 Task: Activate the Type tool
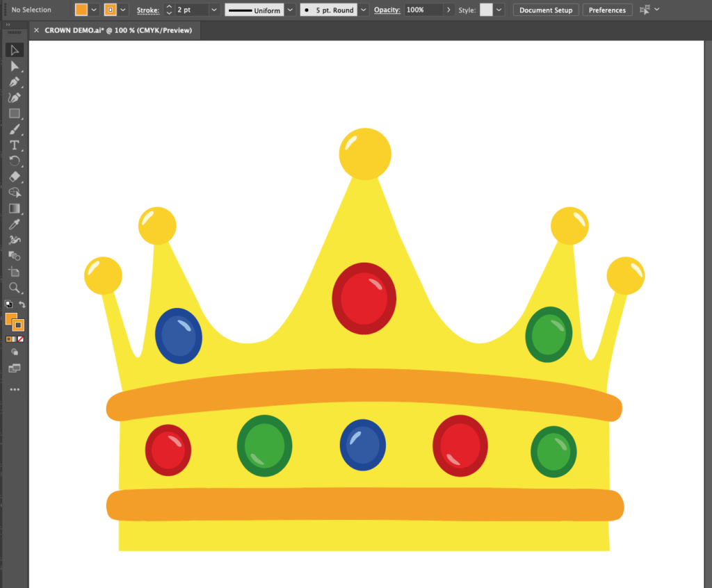[14, 145]
